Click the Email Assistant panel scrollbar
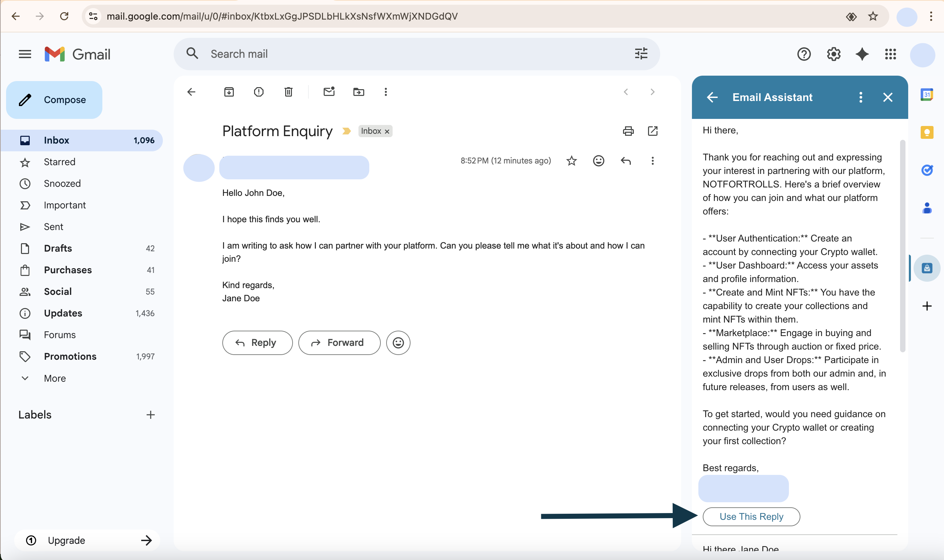 pyautogui.click(x=902, y=245)
